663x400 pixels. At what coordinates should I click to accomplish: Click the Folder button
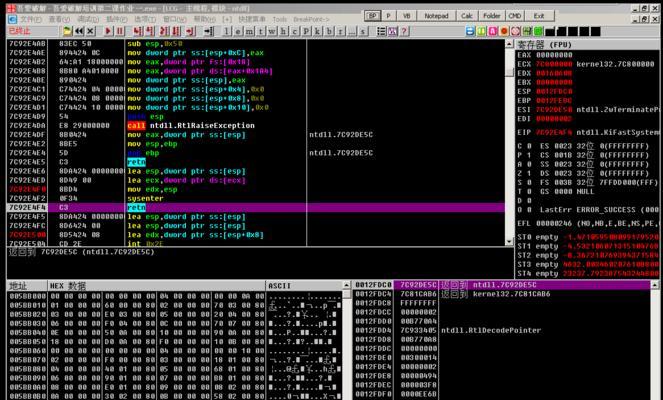(x=492, y=16)
